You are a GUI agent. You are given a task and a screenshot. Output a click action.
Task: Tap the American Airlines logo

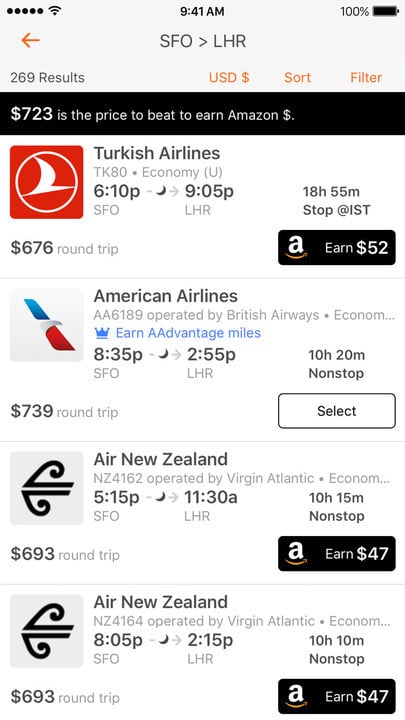[46, 325]
